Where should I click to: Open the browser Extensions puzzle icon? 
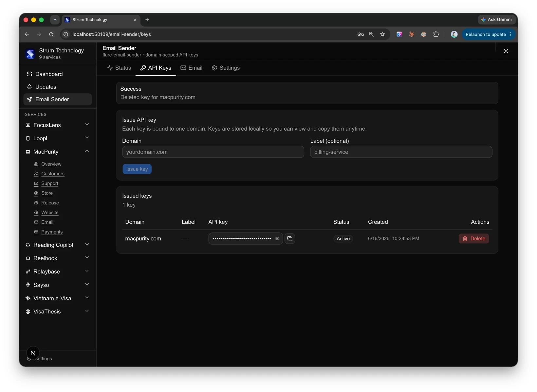tap(436, 34)
